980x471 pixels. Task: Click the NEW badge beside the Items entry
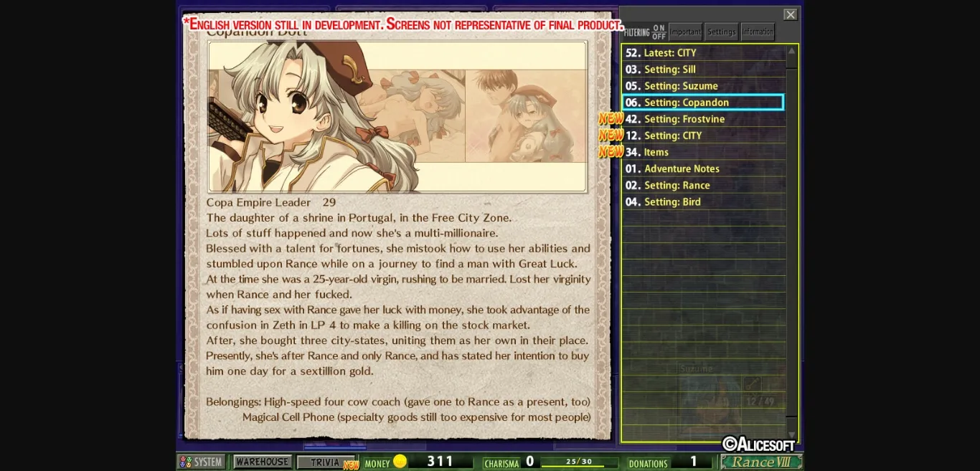click(x=611, y=151)
